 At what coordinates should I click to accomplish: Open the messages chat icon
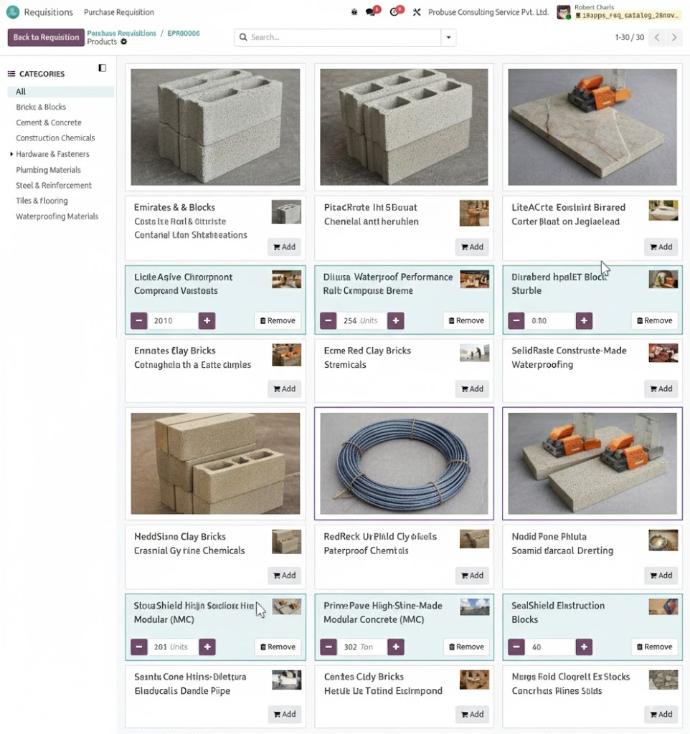[x=372, y=12]
